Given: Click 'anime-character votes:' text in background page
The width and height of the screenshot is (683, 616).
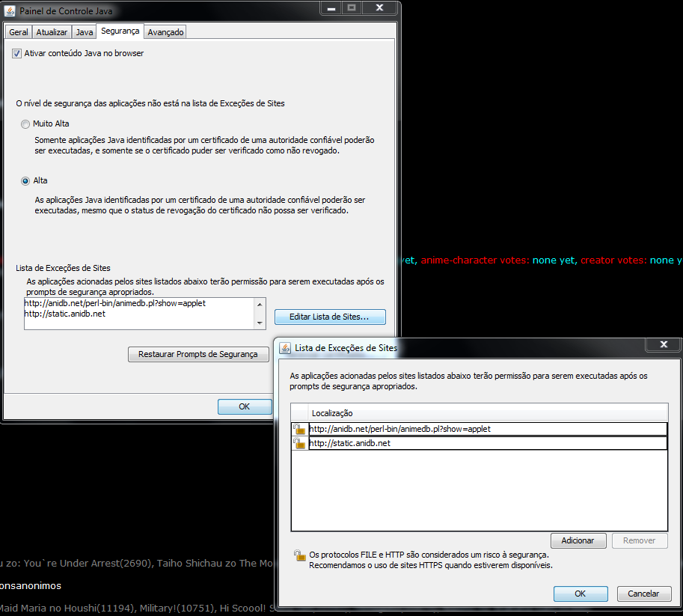Looking at the screenshot, I should click(x=475, y=260).
